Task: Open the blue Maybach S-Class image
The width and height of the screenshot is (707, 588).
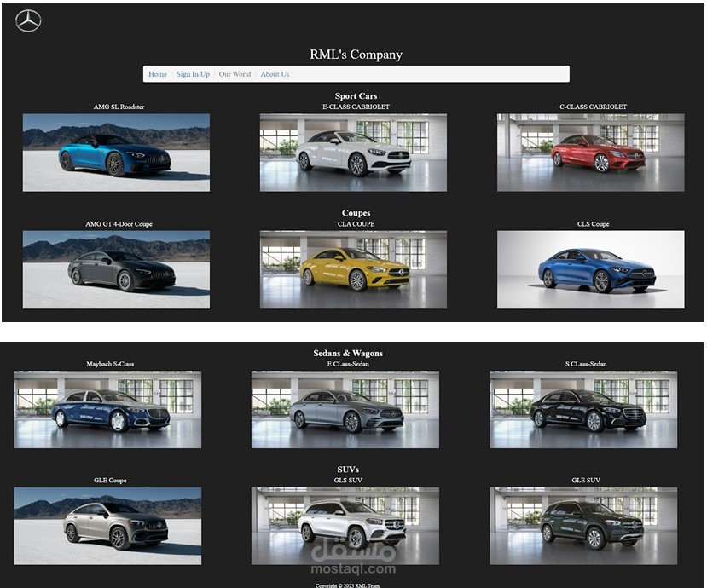Action: [x=107, y=410]
